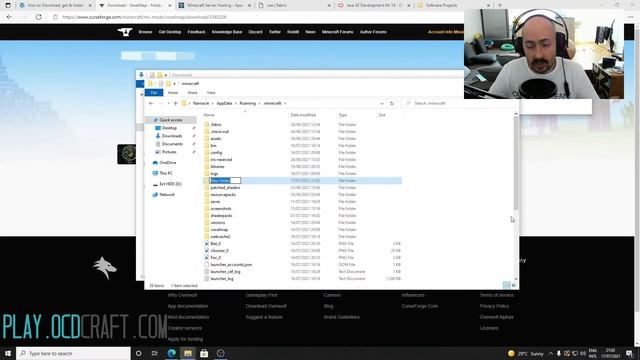Screen dimensions: 640x360
Task: Select the shaderpacks folder
Action: [x=221, y=216]
